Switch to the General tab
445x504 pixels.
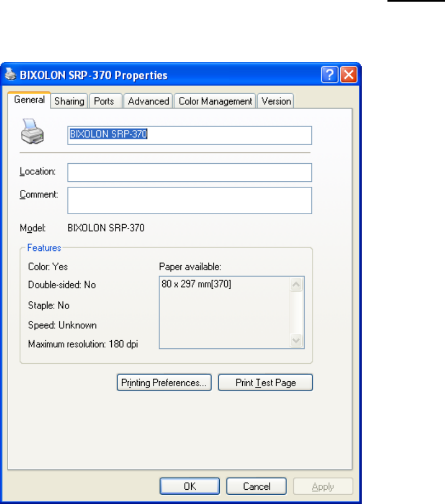pos(29,100)
